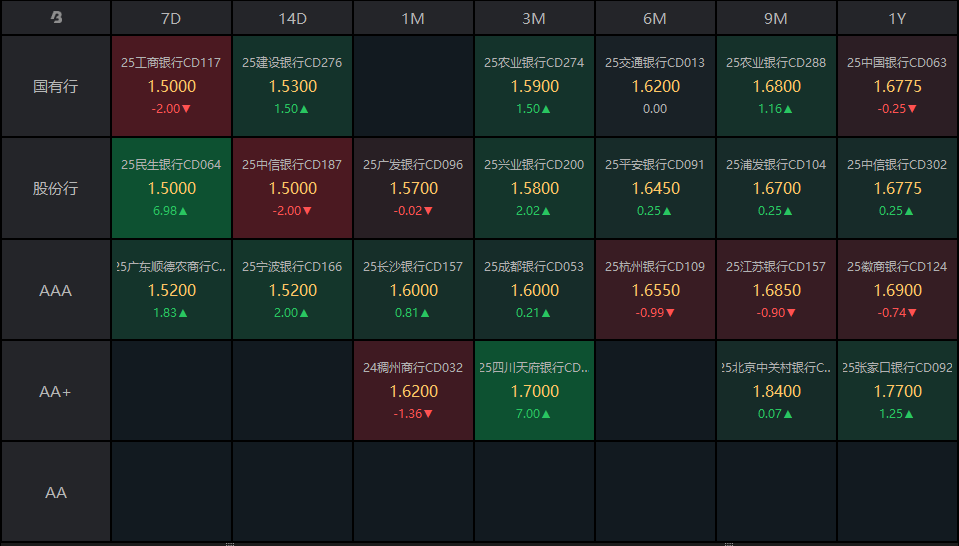Open the 25成都银行CD053 cell
This screenshot has width=959, height=546.
(534, 290)
